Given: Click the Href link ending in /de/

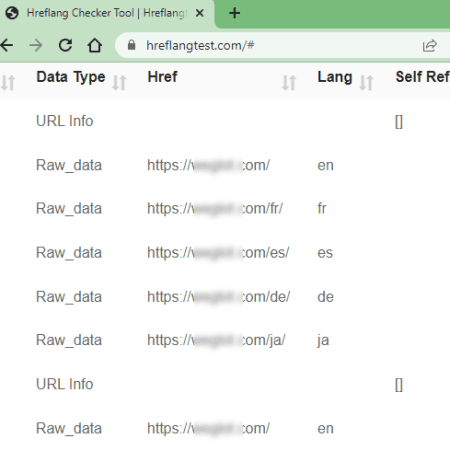Looking at the screenshot, I should pos(219,297).
